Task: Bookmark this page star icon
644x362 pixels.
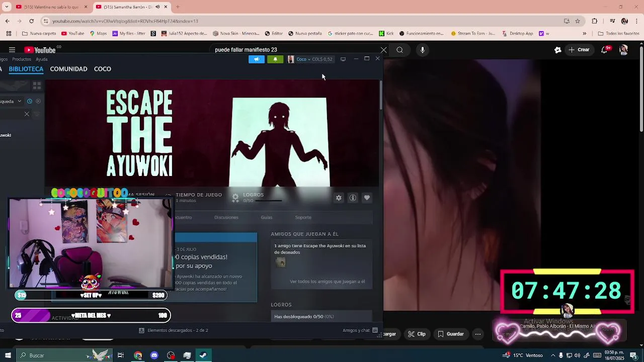Action: tap(578, 21)
